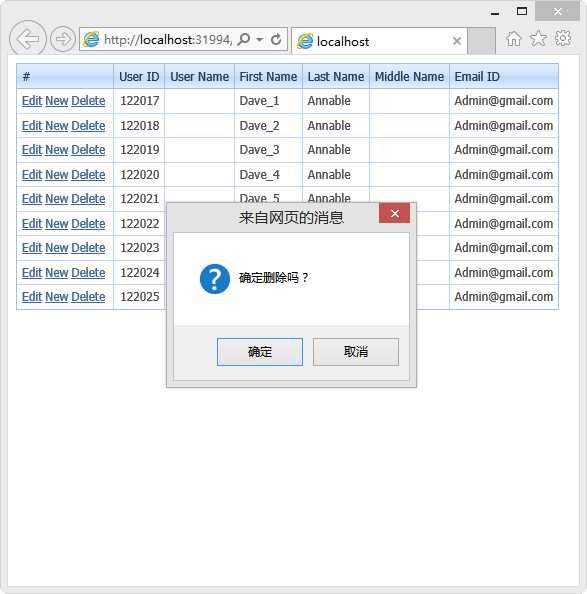
Task: Select the localhost tab
Action: (x=379, y=41)
